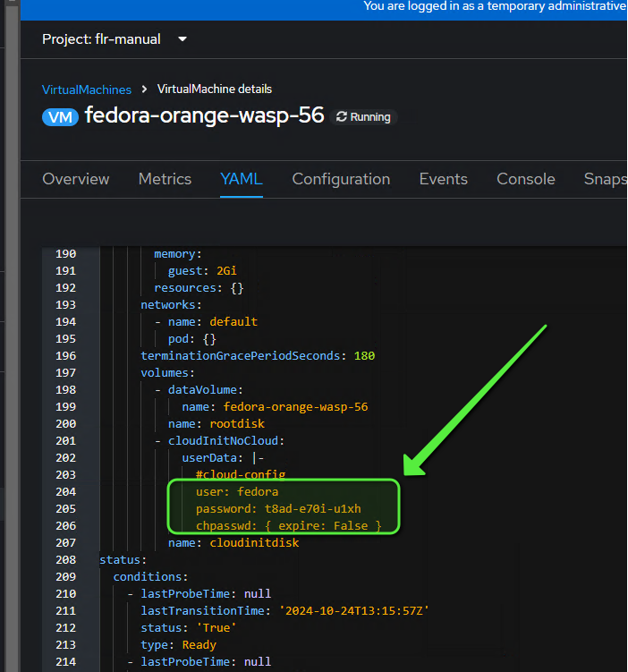The image size is (628, 672).
Task: Click the VirtualMachine details breadcrumb text
Action: (214, 89)
